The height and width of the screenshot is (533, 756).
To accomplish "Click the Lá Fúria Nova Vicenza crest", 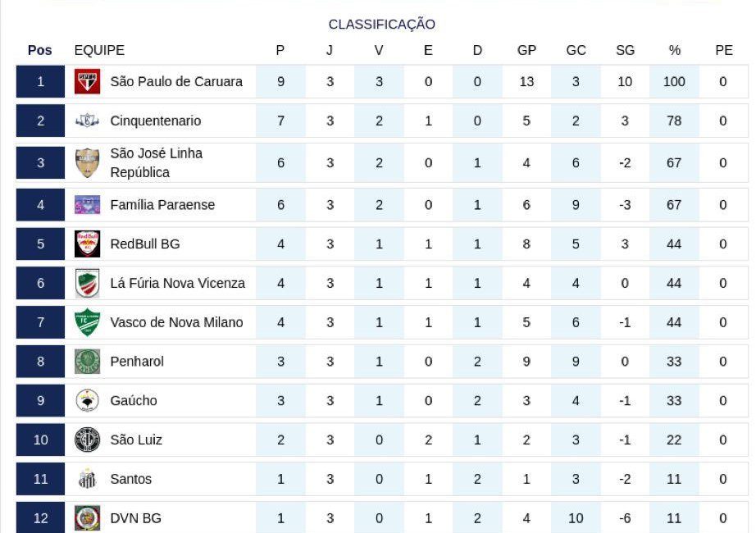I will (87, 283).
